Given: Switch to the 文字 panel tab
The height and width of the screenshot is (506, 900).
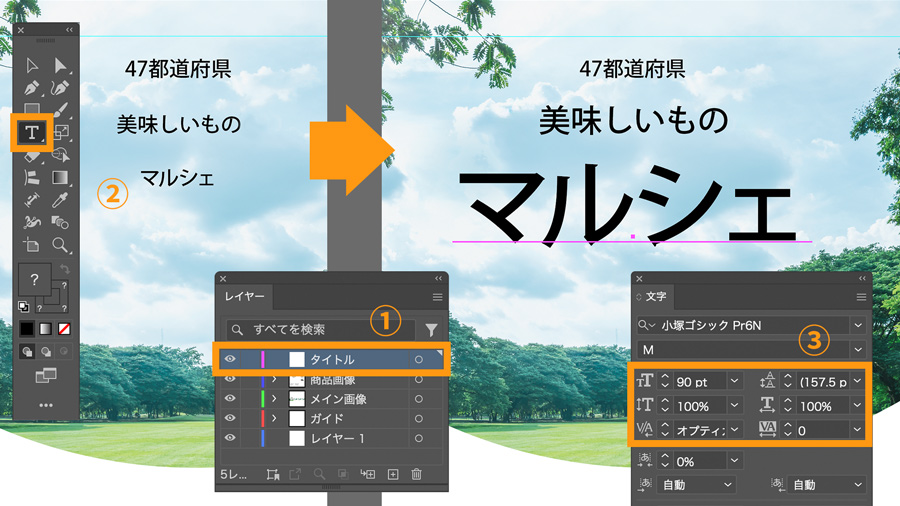Looking at the screenshot, I should [654, 297].
